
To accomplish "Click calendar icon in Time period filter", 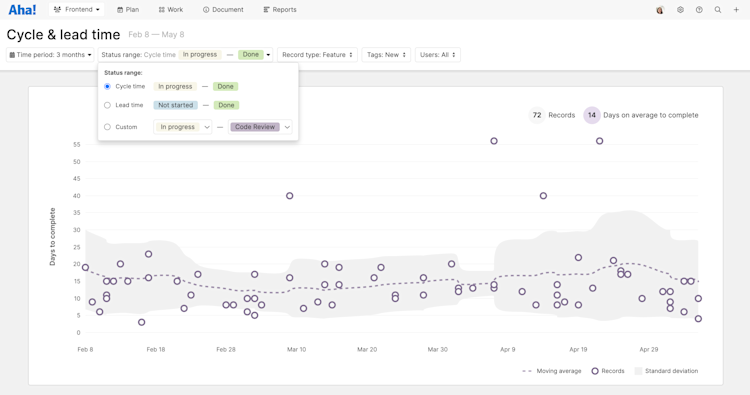I will click(x=12, y=55).
